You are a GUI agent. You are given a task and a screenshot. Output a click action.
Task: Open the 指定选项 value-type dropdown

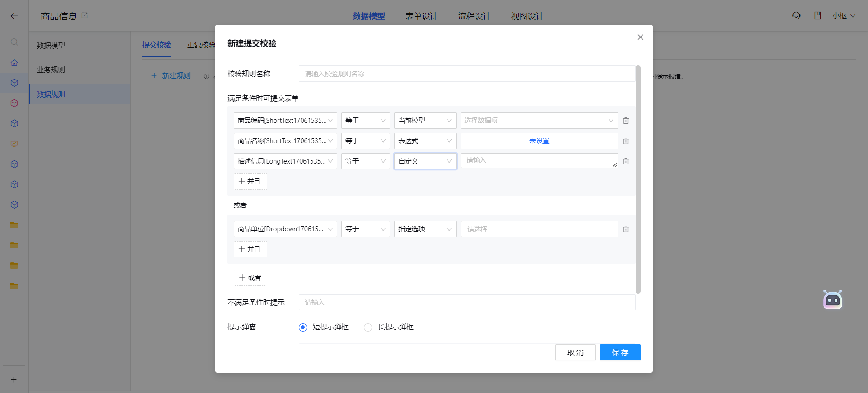point(425,229)
